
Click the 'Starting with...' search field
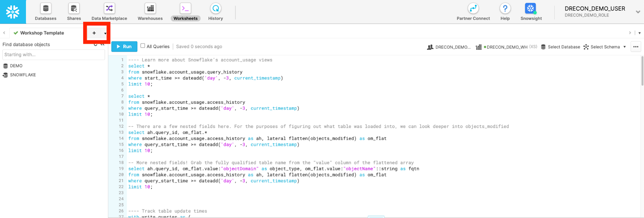coord(54,55)
